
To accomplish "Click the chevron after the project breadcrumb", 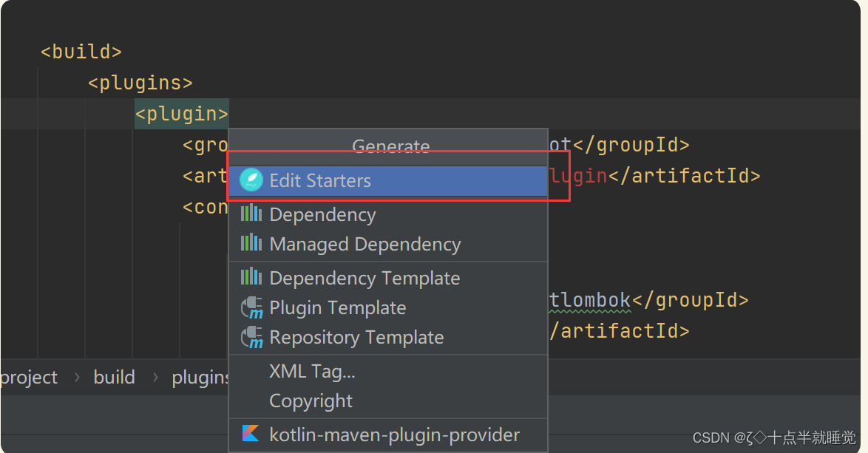I will click(x=77, y=377).
